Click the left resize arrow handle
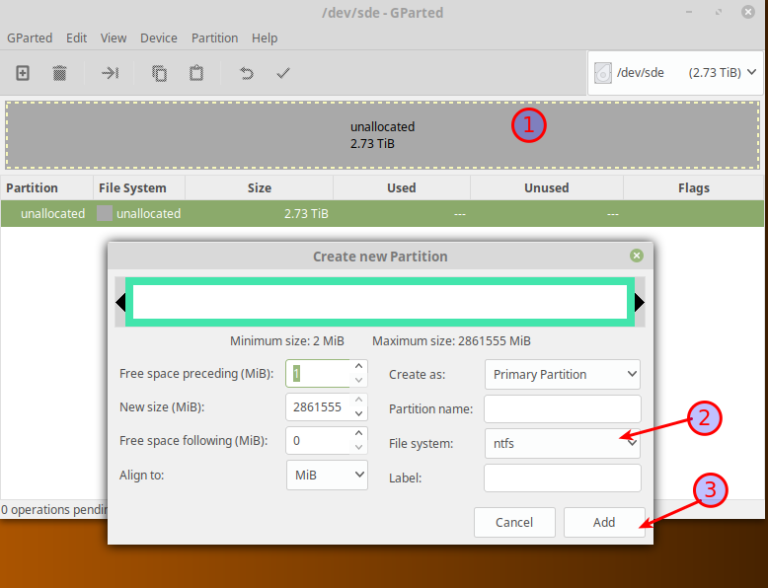768x588 pixels. click(x=120, y=302)
